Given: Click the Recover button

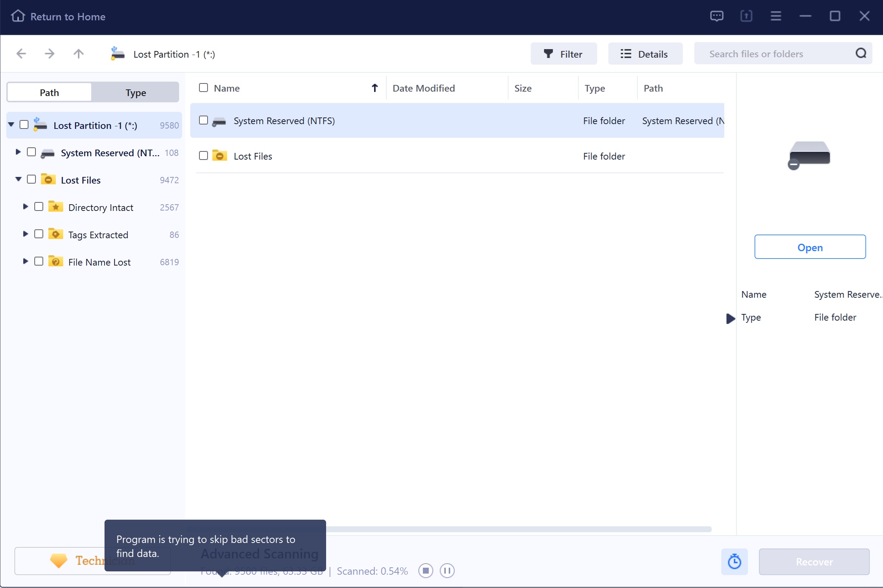Looking at the screenshot, I should pyautogui.click(x=814, y=561).
